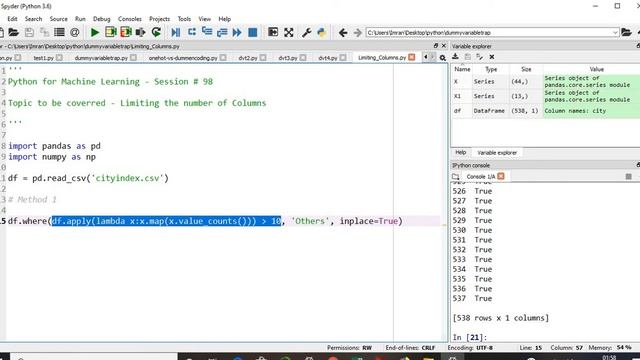Screen dimensions: 640x360
Task: Maximize the current pane
Action: [273, 32]
